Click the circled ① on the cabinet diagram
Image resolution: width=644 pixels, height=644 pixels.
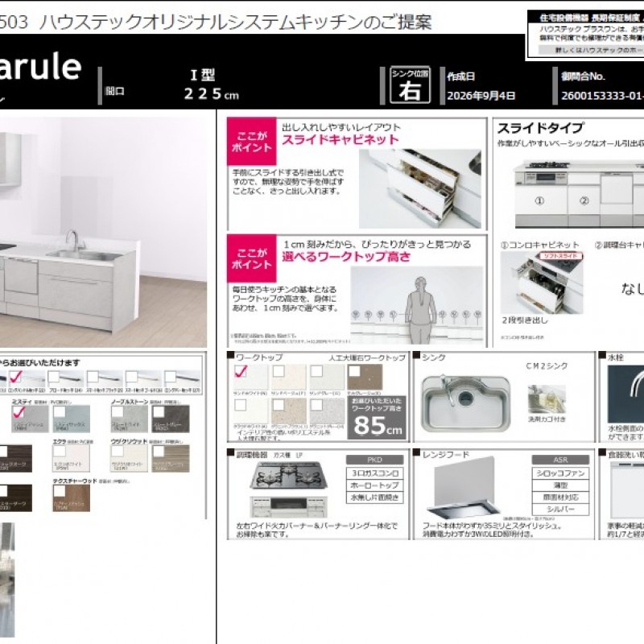coord(539,200)
